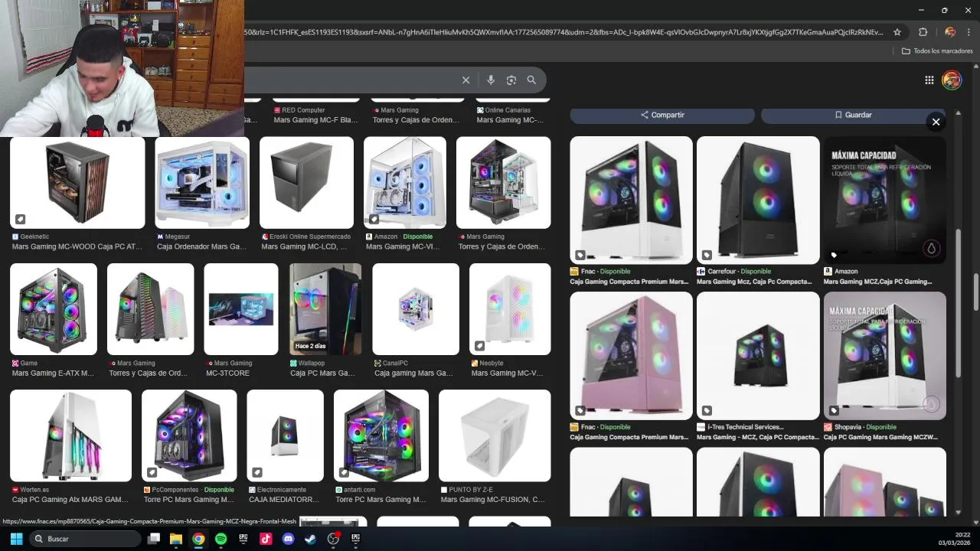Click the taskbar Buscar search field

84,539
